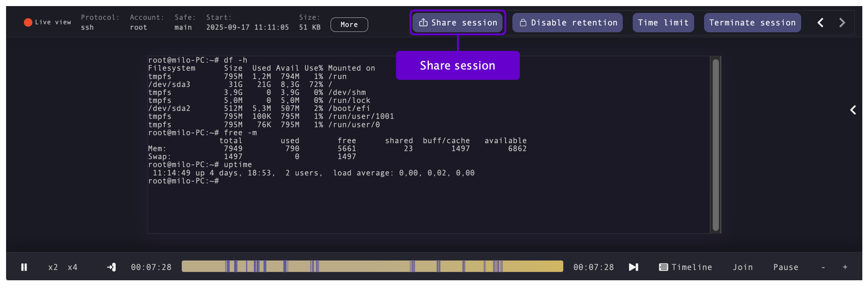Screen dimensions: 868x289
Task: Click the terminal vertical scrollbar
Action: (715, 145)
